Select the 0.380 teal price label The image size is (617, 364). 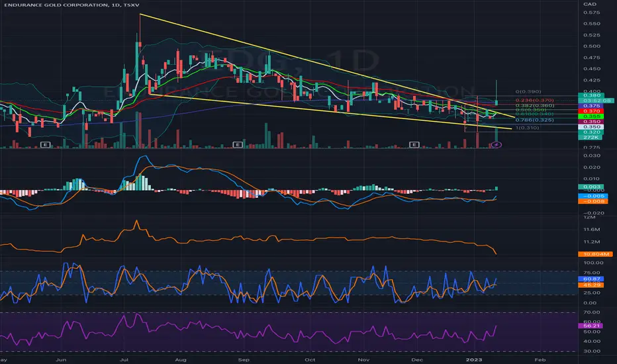[x=591, y=95]
